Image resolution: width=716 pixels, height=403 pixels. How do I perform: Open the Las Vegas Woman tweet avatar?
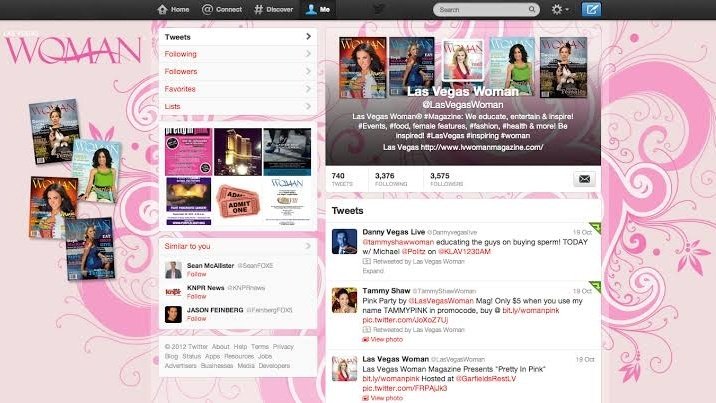[x=344, y=368]
